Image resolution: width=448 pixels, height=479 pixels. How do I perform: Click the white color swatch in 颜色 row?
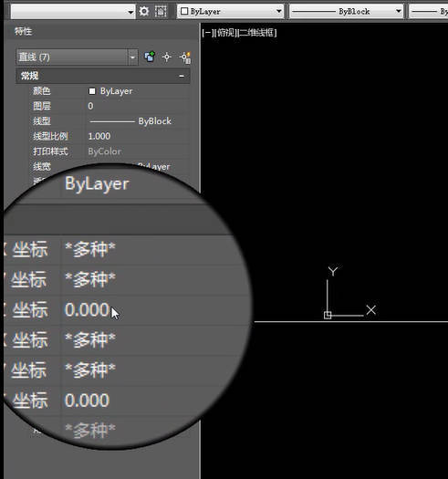(x=91, y=91)
